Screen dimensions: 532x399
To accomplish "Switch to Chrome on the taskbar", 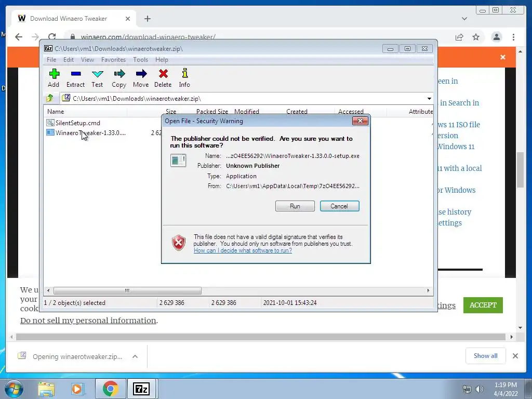I will click(110, 389).
